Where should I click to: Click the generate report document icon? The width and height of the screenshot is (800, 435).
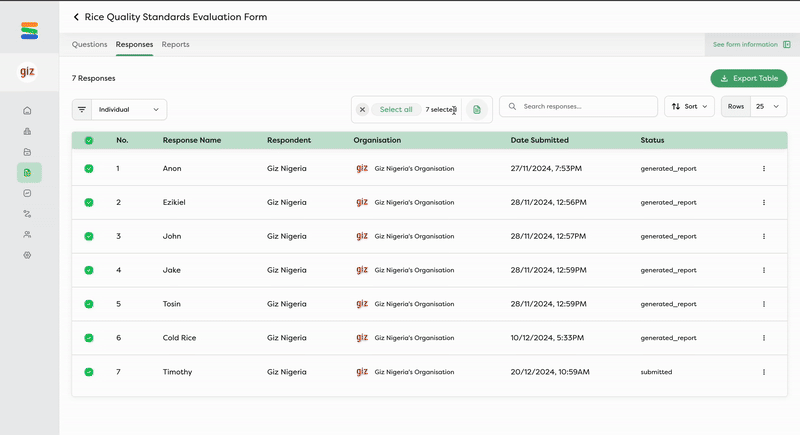click(477, 110)
